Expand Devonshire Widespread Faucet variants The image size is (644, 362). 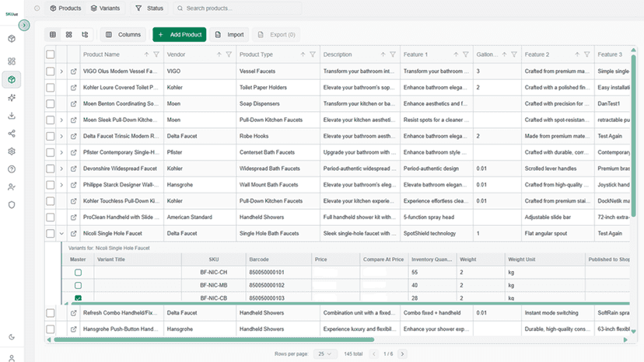pos(61,169)
